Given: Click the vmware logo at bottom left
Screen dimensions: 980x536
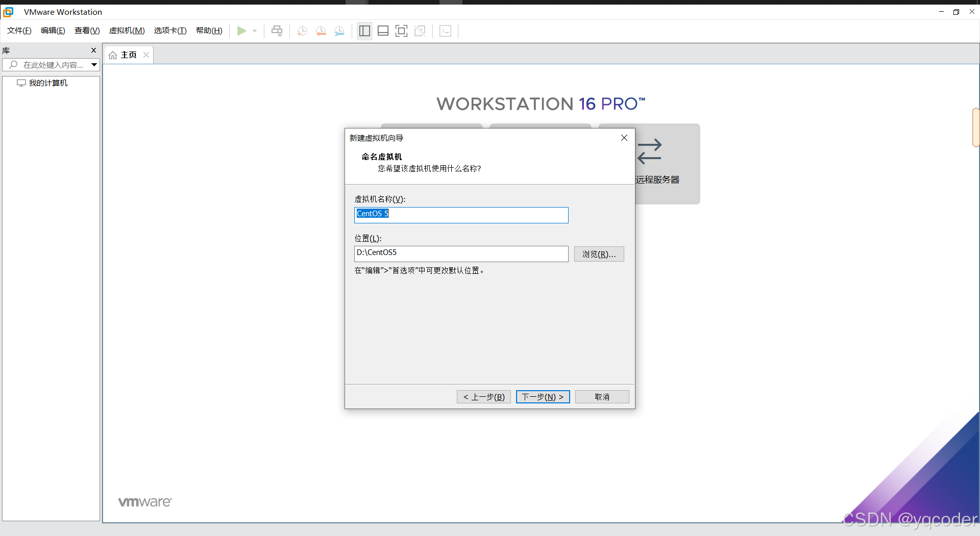Looking at the screenshot, I should [x=145, y=502].
